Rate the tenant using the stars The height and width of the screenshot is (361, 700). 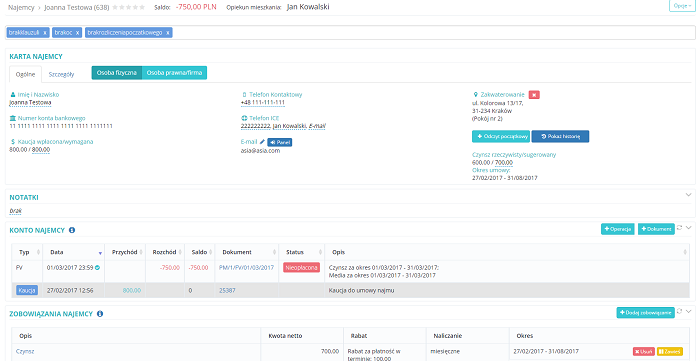(129, 8)
